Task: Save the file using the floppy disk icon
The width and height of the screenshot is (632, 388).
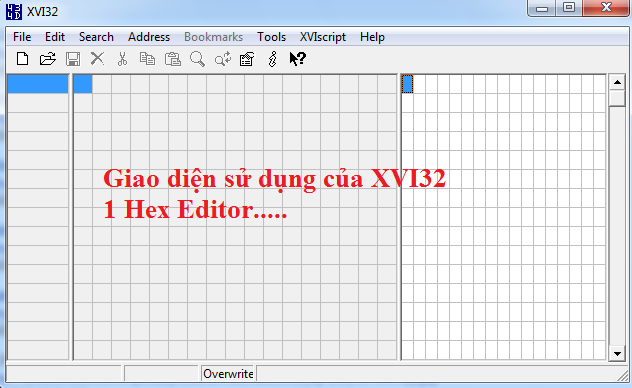Action: click(x=73, y=59)
